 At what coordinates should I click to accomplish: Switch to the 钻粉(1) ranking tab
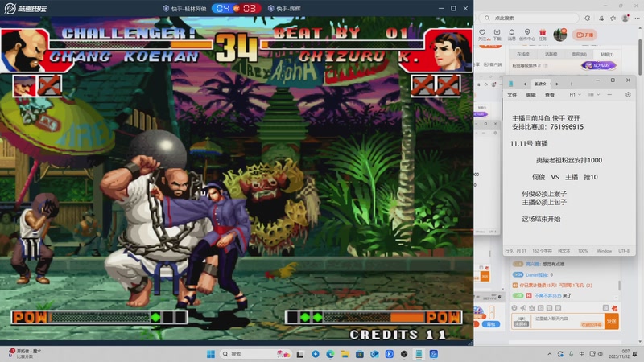pos(607,54)
